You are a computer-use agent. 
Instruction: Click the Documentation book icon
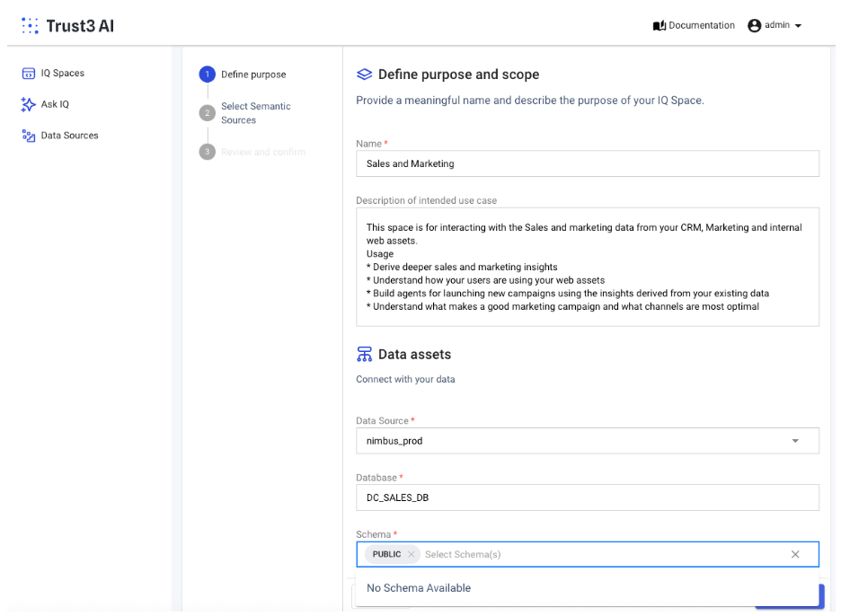(659, 26)
